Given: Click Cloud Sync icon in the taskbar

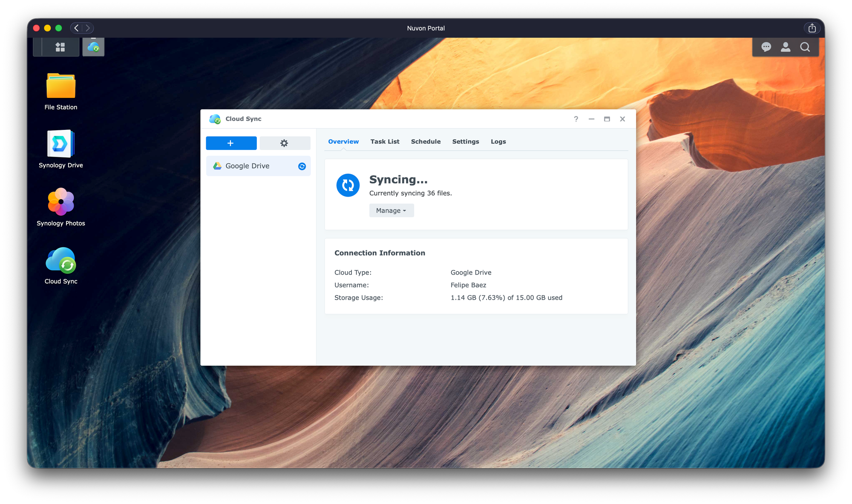Looking at the screenshot, I should pos(93,47).
